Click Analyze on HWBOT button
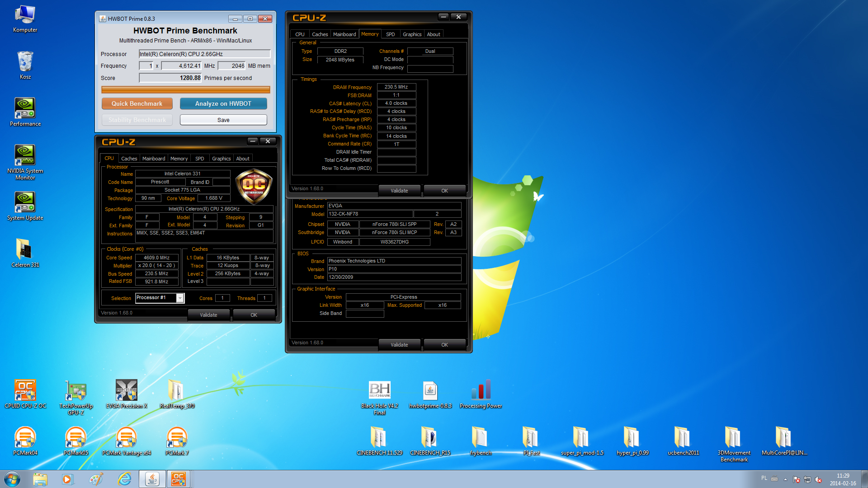868x488 pixels. 223,103
